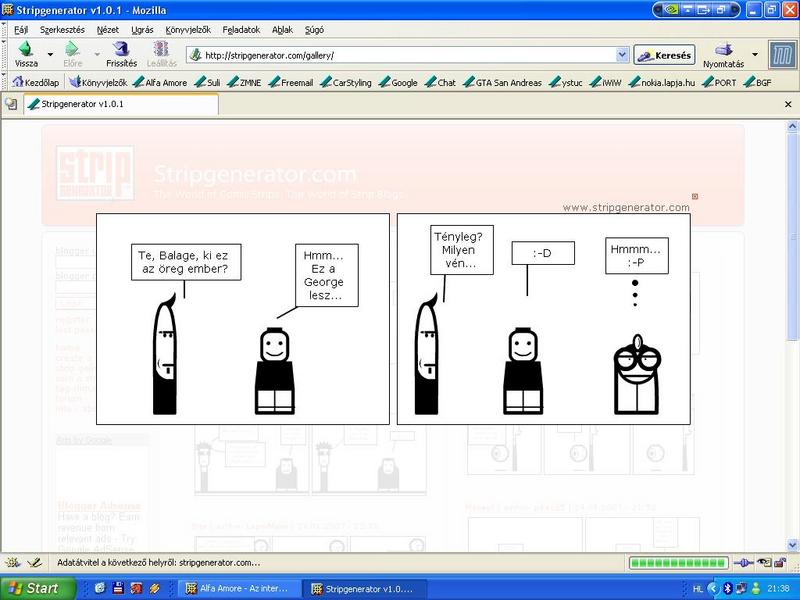Expand hidden tray icons arrow

[713, 588]
